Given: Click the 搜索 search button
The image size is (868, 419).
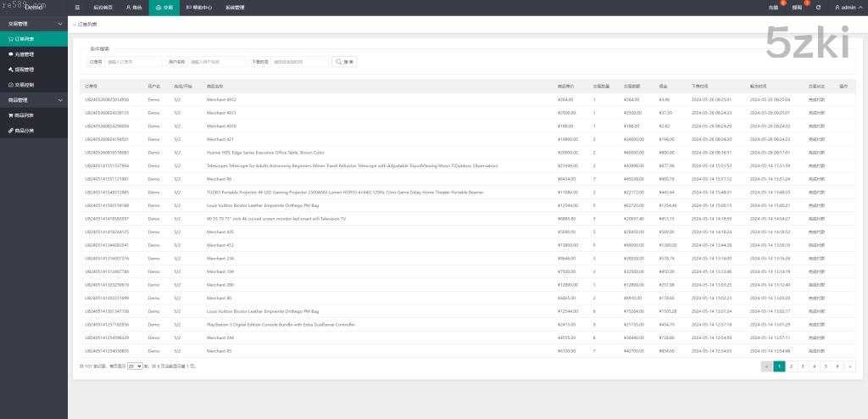Looking at the screenshot, I should coord(345,62).
